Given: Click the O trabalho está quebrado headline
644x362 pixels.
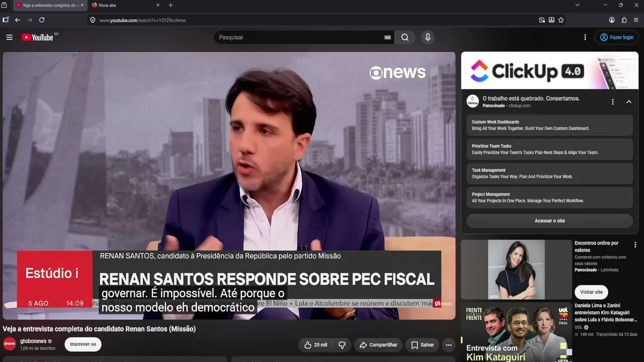Looking at the screenshot, I should click(x=531, y=99).
